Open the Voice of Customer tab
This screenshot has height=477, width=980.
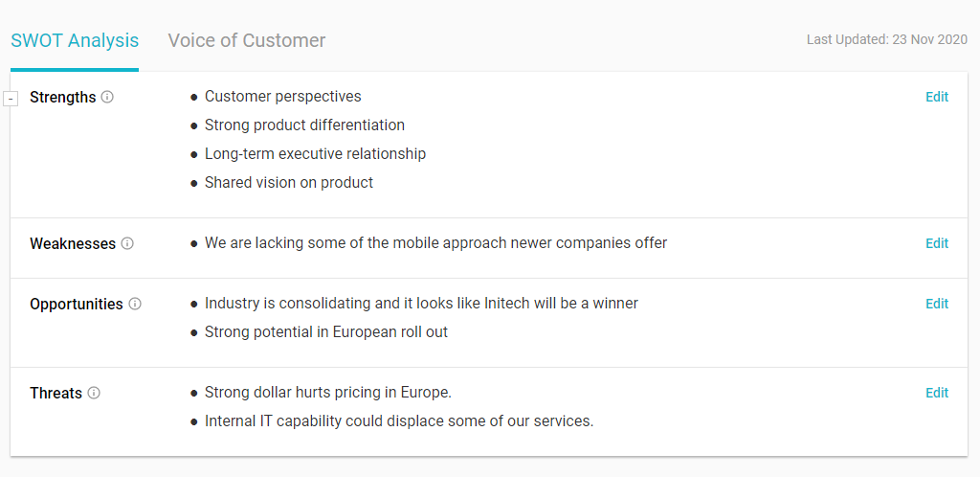[247, 41]
